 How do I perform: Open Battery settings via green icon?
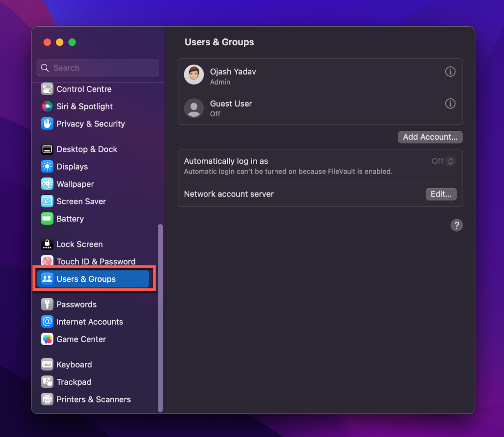tap(47, 219)
